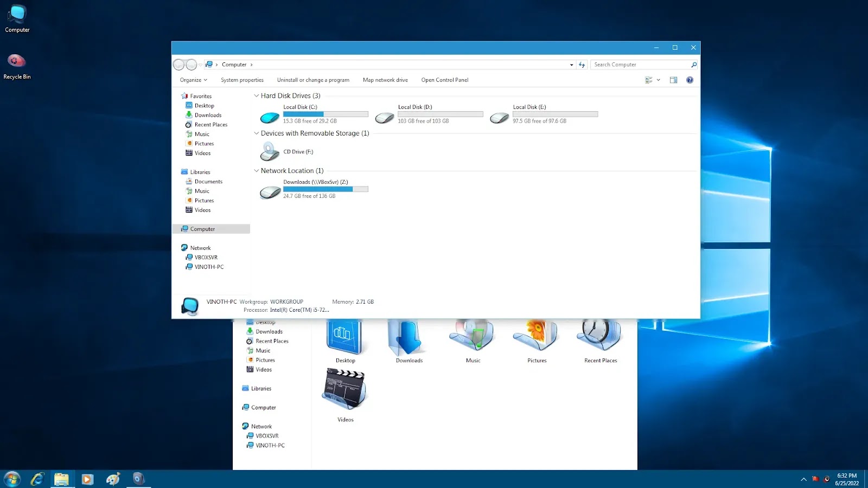Click Uninstall or change a program
This screenshot has width=868, height=488.
coord(313,80)
